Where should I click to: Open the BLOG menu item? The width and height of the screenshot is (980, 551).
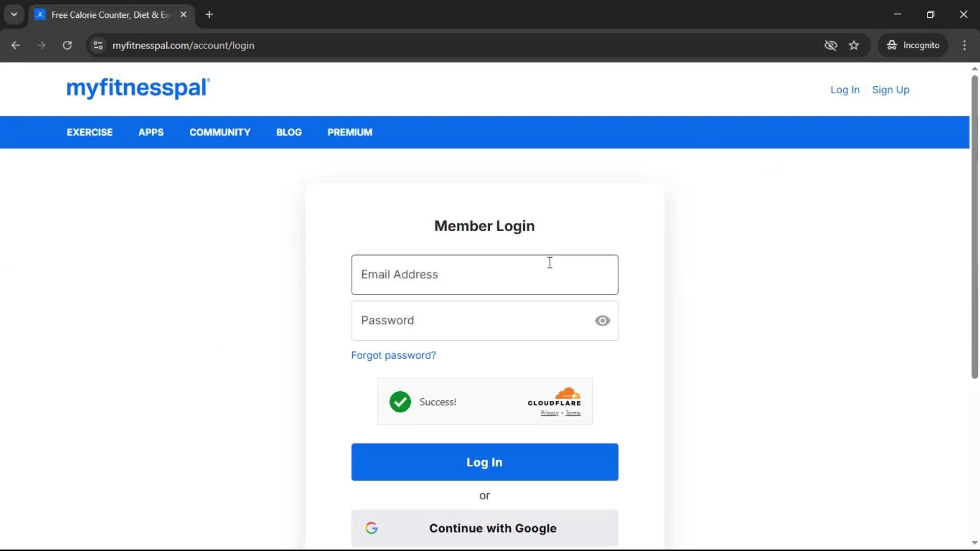[x=289, y=132]
